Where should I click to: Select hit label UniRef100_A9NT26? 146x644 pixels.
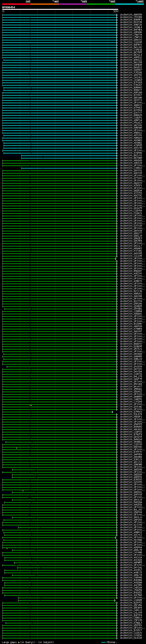[131, 25]
